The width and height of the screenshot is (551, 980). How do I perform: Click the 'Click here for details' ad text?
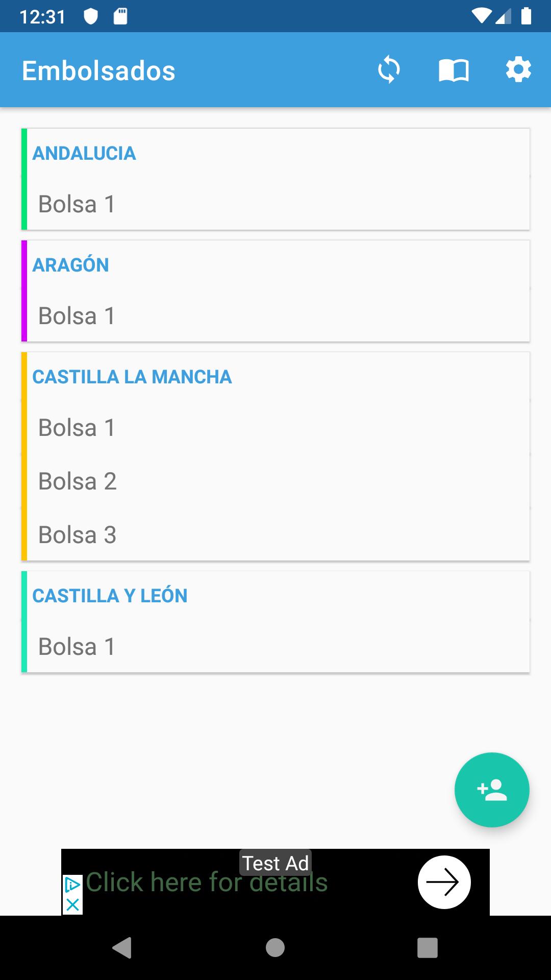click(207, 883)
